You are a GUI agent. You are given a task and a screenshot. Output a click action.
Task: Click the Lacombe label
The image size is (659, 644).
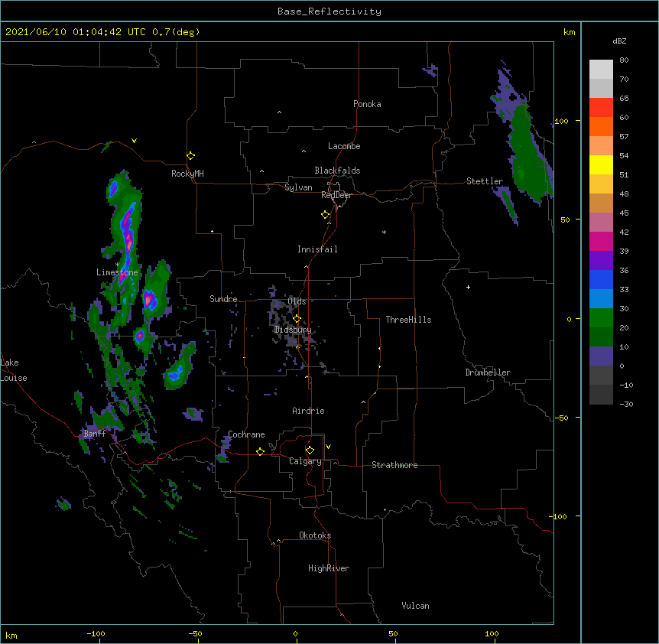pyautogui.click(x=344, y=146)
